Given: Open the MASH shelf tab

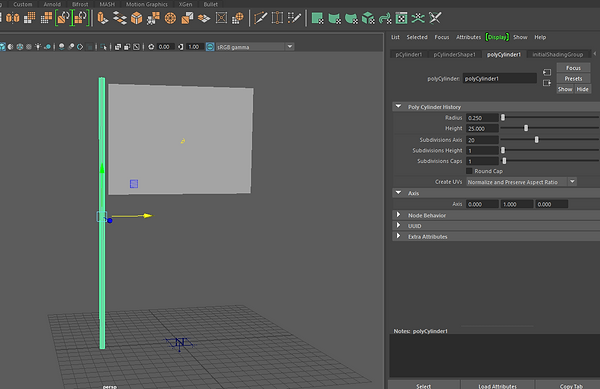Looking at the screenshot, I should pos(107,4).
